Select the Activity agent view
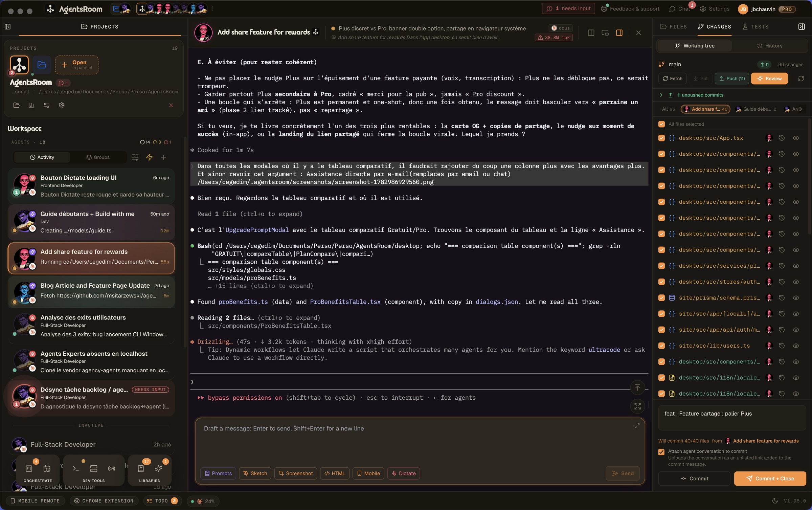This screenshot has height=510, width=812. [42, 157]
